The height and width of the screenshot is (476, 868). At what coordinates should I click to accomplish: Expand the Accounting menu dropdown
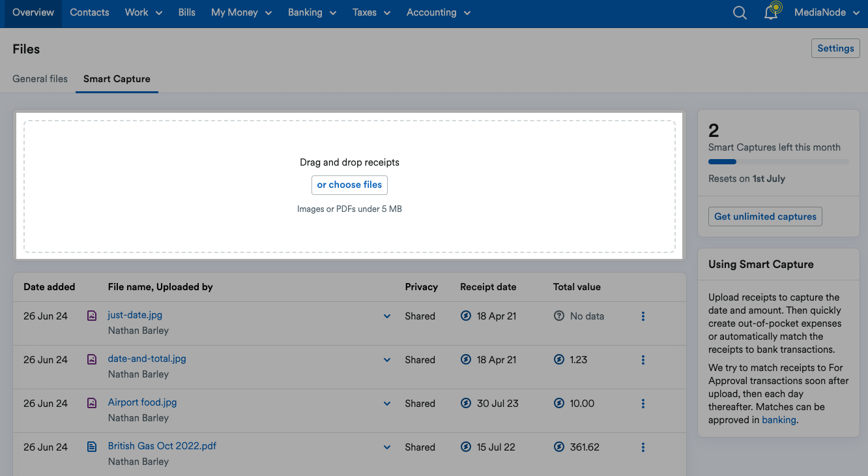click(x=438, y=12)
